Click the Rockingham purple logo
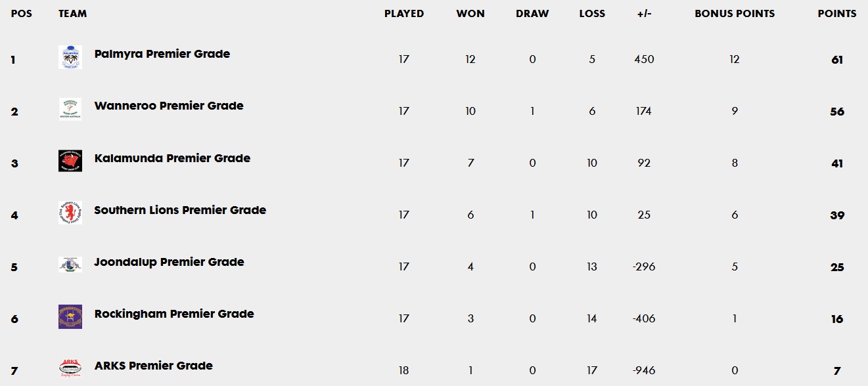The image size is (868, 386). click(x=70, y=316)
